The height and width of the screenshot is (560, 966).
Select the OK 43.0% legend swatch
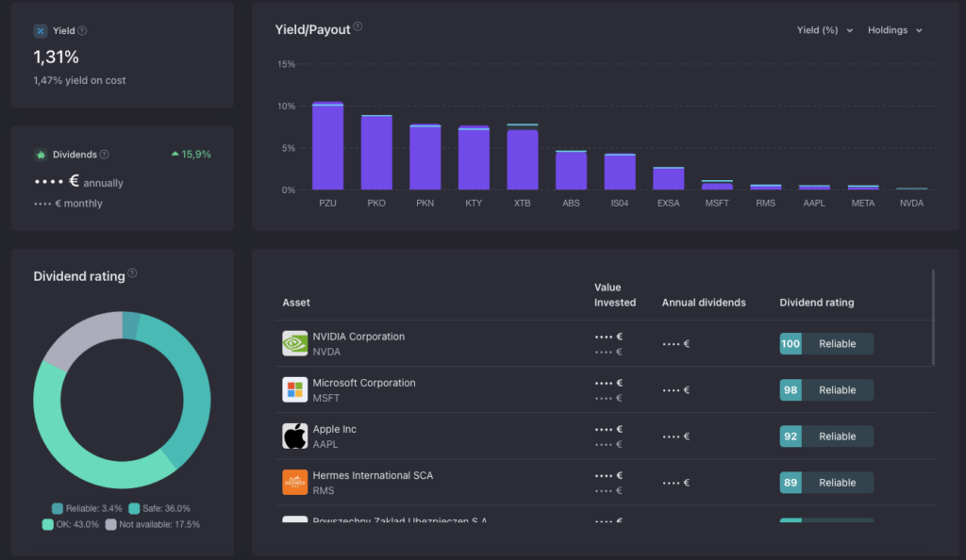(47, 524)
